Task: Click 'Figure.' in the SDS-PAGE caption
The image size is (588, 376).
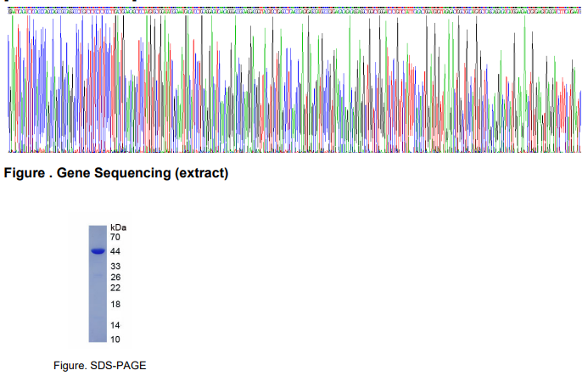Action: pos(70,366)
